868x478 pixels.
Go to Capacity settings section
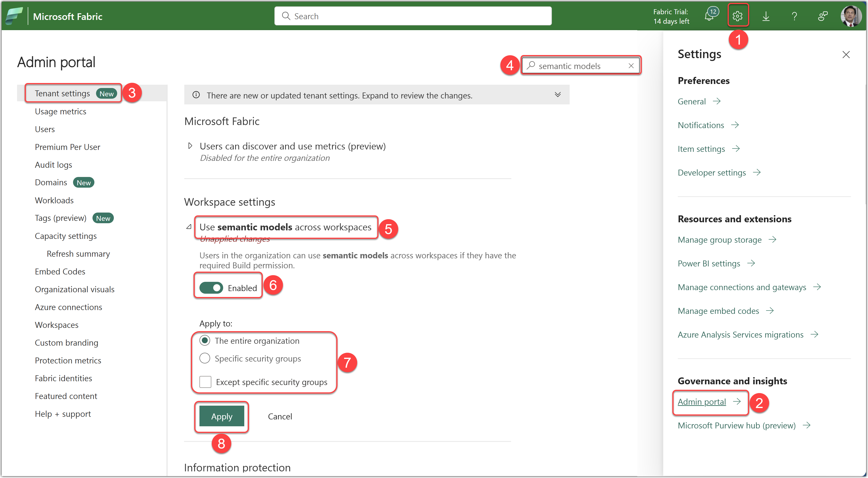pyautogui.click(x=66, y=236)
